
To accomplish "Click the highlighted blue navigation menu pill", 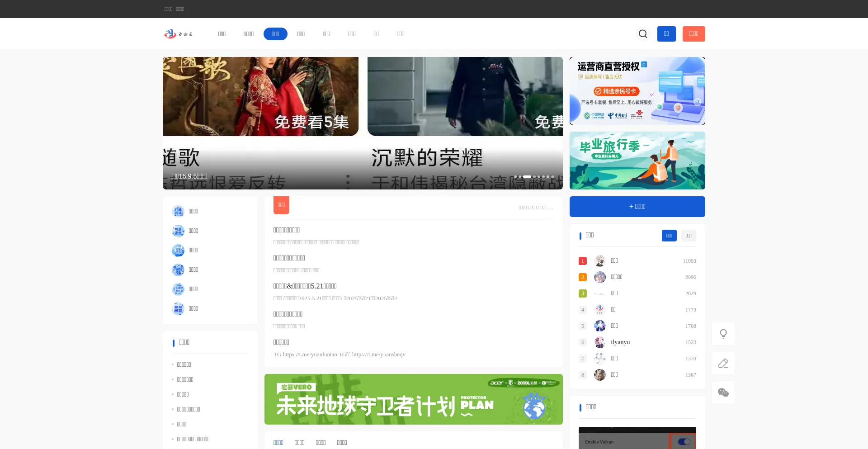I will (x=275, y=34).
